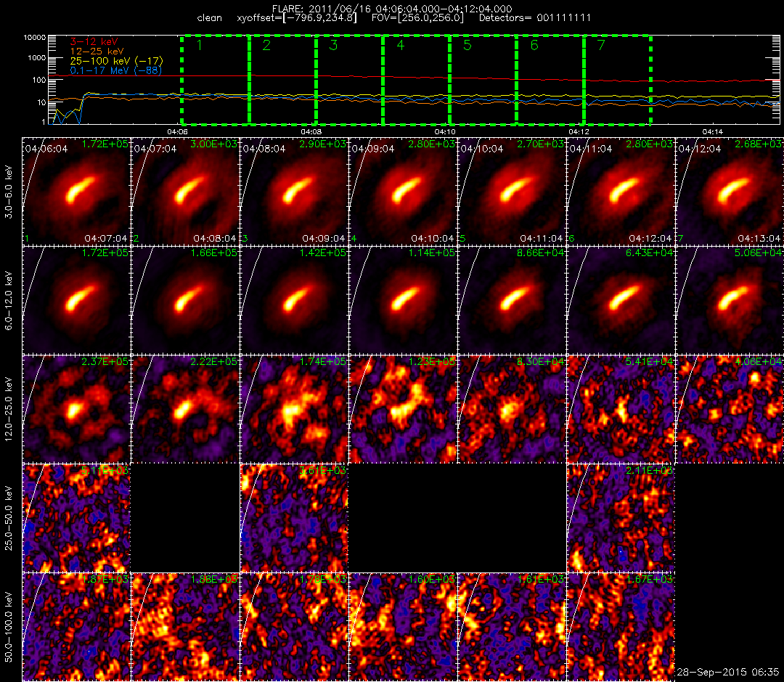The height and width of the screenshot is (682, 784).
Task: Select the 50-100 keV image flagged 1.88E+03
Action: [x=185, y=627]
